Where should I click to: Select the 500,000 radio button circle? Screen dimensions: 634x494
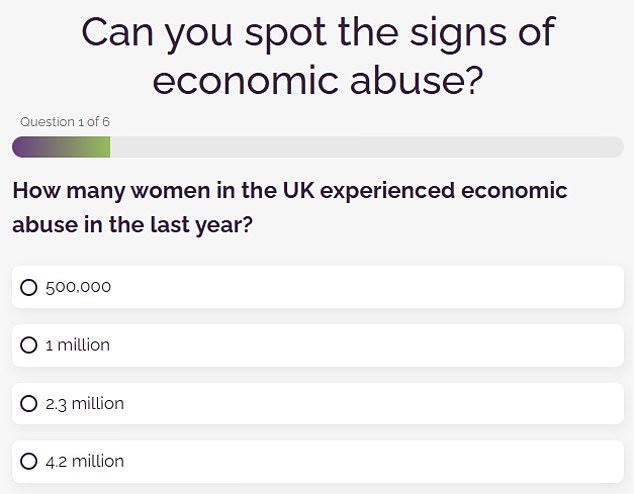coord(28,287)
